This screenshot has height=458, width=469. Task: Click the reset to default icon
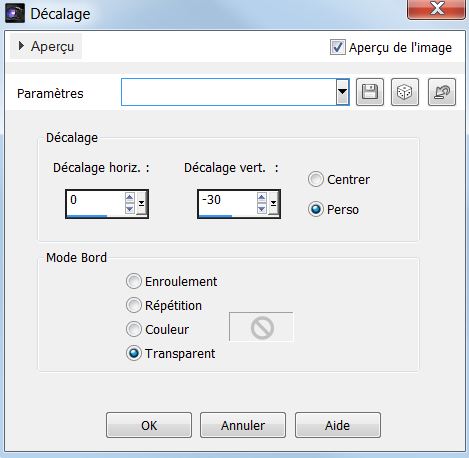[x=442, y=92]
